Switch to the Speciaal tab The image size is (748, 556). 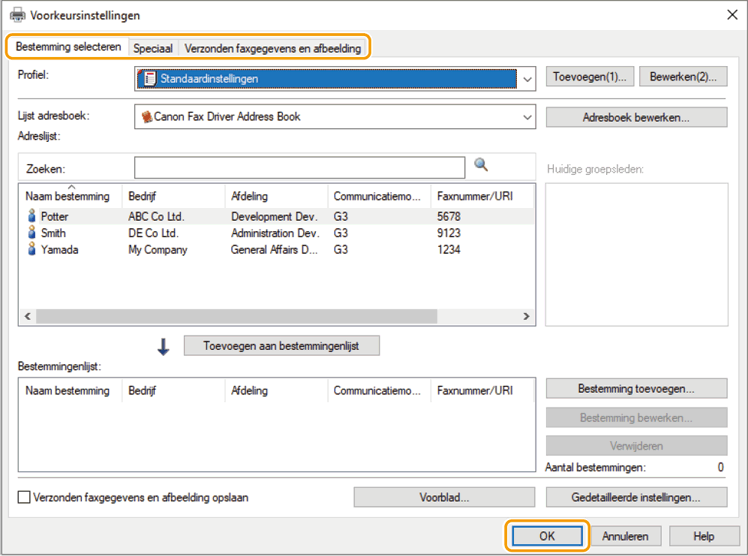[153, 48]
